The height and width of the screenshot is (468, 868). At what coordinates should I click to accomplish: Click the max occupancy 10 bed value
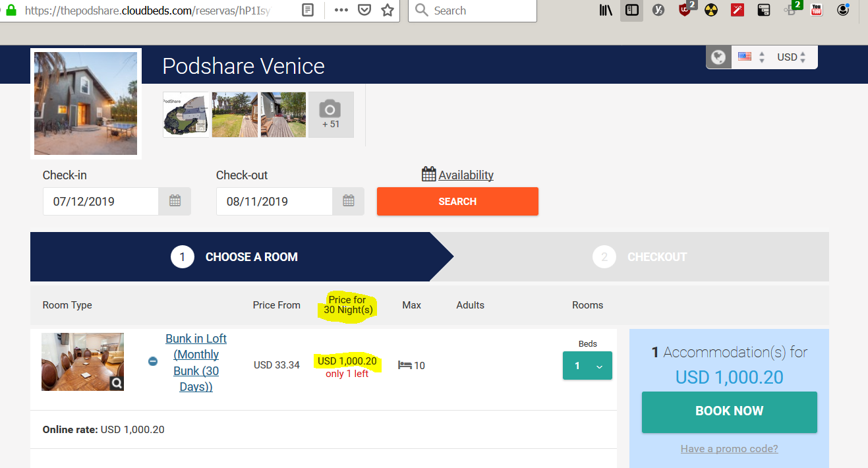412,365
